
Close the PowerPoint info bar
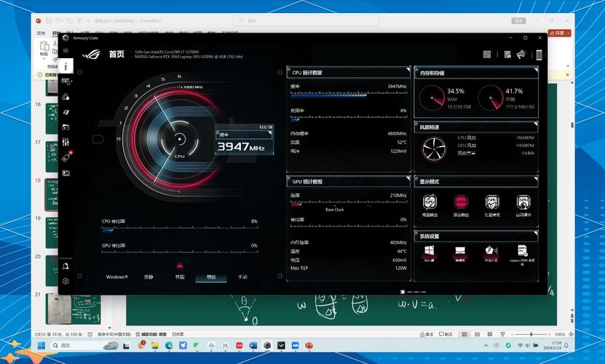click(x=568, y=74)
